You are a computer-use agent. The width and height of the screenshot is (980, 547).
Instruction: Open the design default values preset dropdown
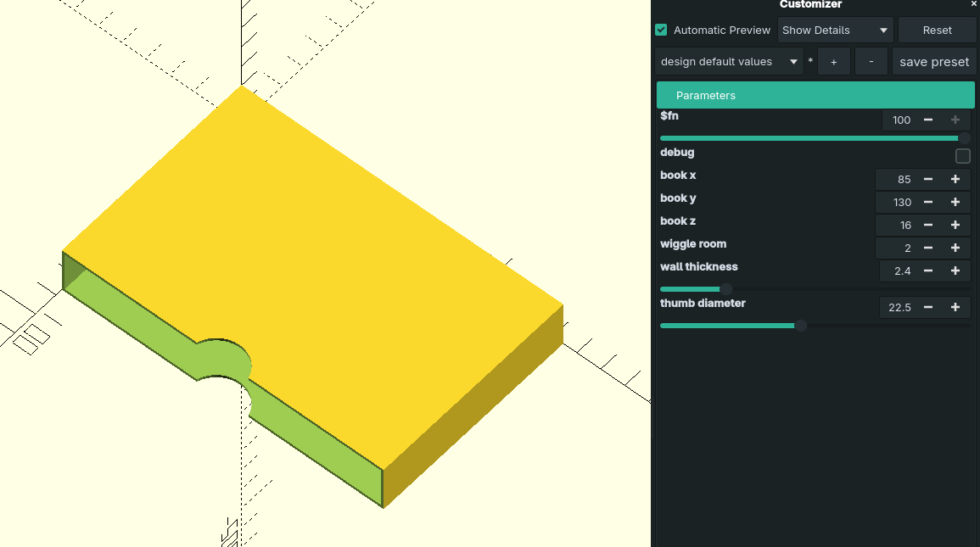[x=729, y=62]
